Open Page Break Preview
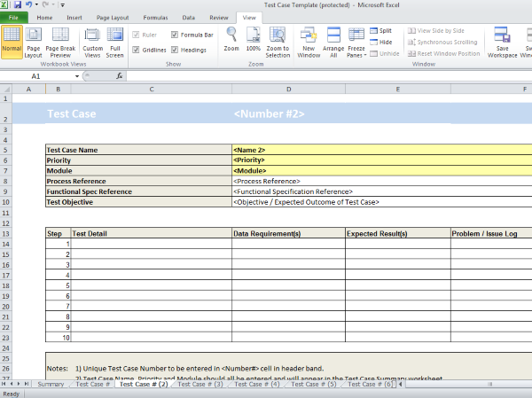Viewport: 532px width, 398px height. (60, 42)
